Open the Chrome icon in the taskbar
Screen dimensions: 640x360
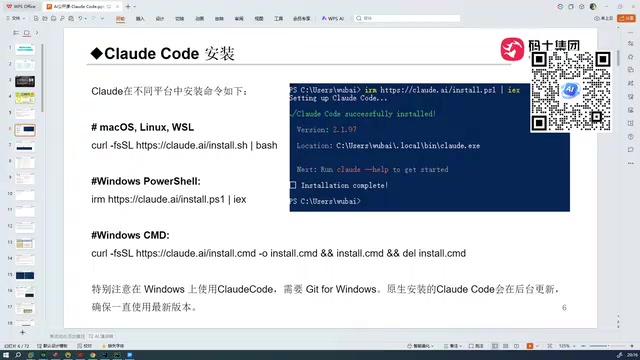(x=93, y=355)
